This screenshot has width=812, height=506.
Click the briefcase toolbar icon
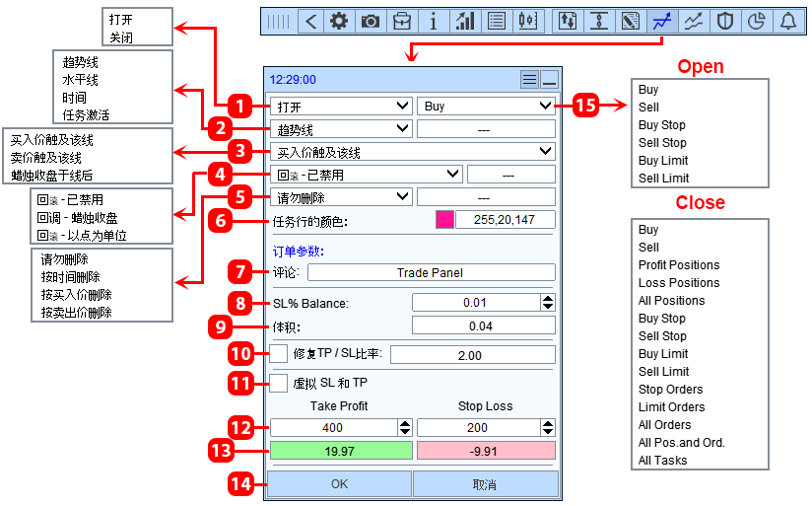coord(402,22)
